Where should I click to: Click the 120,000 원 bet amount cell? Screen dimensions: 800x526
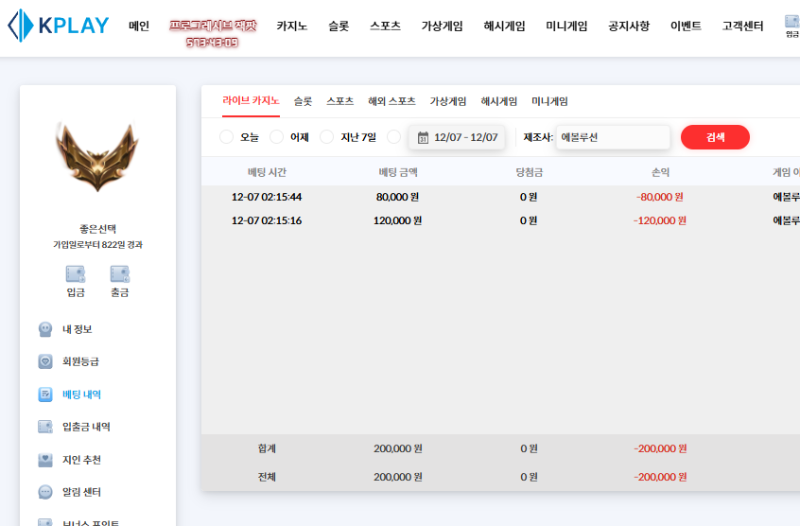click(397, 220)
